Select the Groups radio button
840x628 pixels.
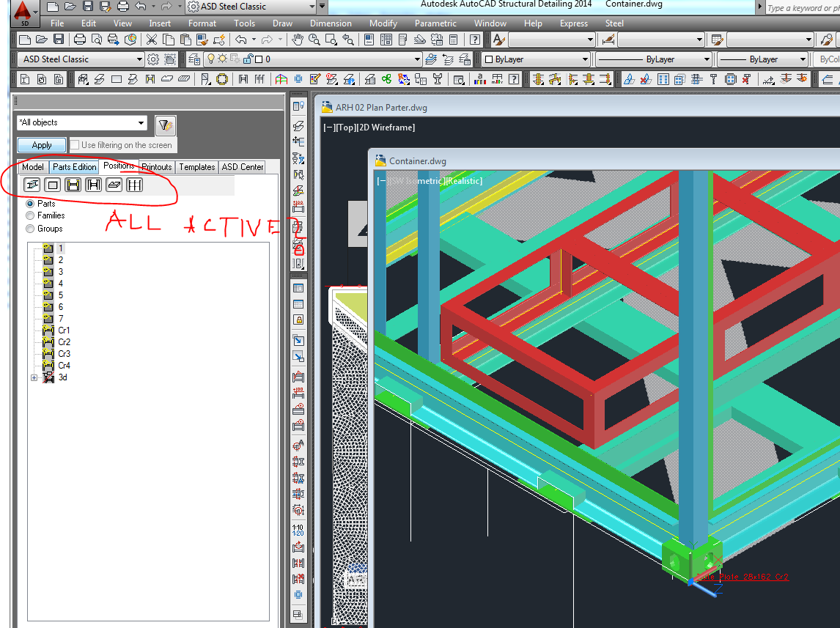[x=30, y=229]
